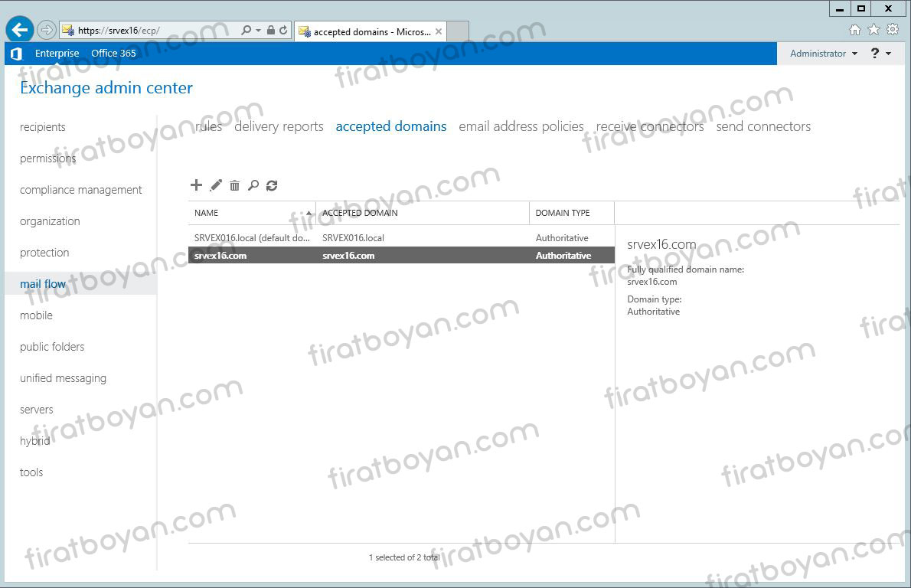Viewport: 911px width, 588px height.
Task: Open the Administrator account dropdown
Action: (823, 54)
